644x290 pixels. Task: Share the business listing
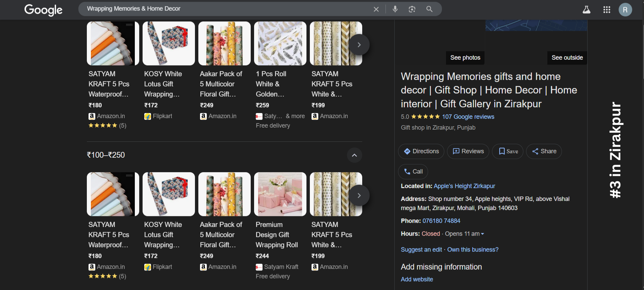click(544, 151)
